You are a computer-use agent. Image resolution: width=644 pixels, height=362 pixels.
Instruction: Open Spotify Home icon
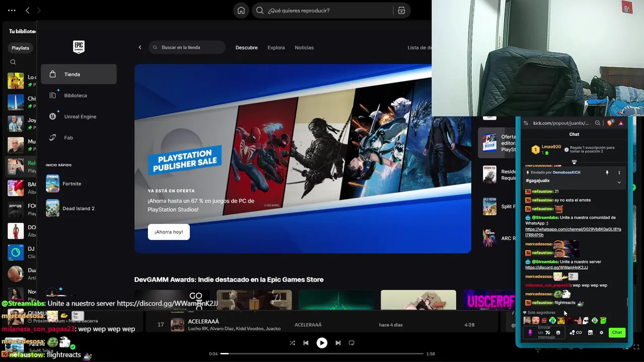pos(242,11)
